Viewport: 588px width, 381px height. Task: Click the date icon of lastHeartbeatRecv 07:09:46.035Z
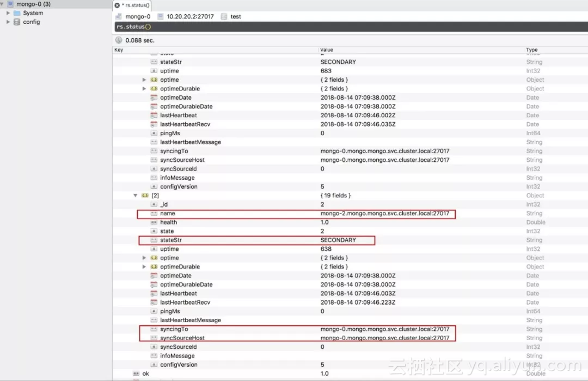click(154, 124)
